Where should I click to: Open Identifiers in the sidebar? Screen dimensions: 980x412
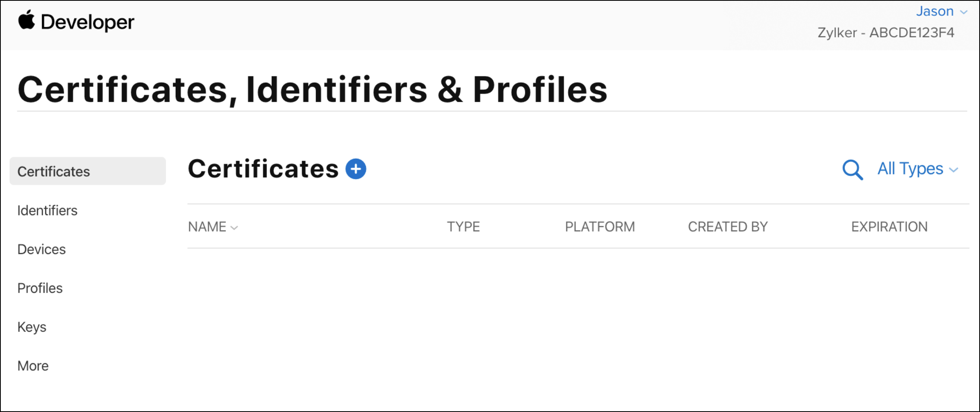coord(47,211)
